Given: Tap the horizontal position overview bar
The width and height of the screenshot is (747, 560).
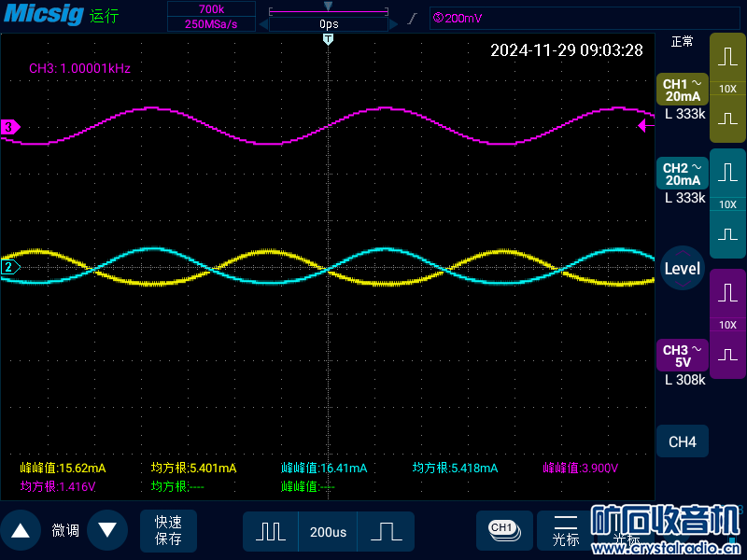Looking at the screenshot, I should pos(329,11).
